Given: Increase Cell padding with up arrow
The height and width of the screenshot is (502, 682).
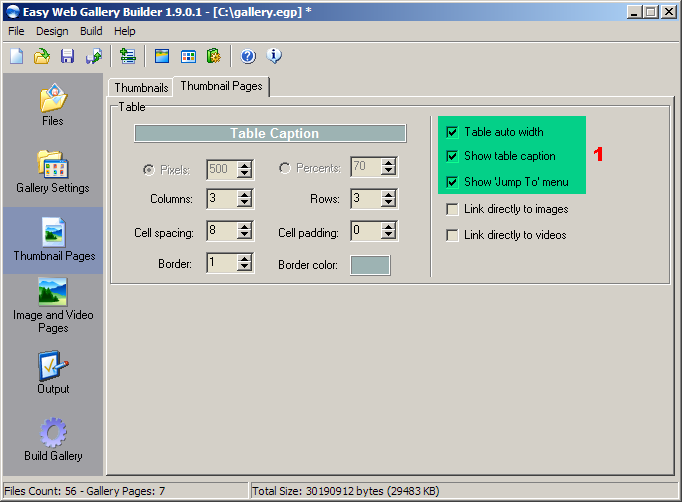Looking at the screenshot, I should tap(388, 226).
